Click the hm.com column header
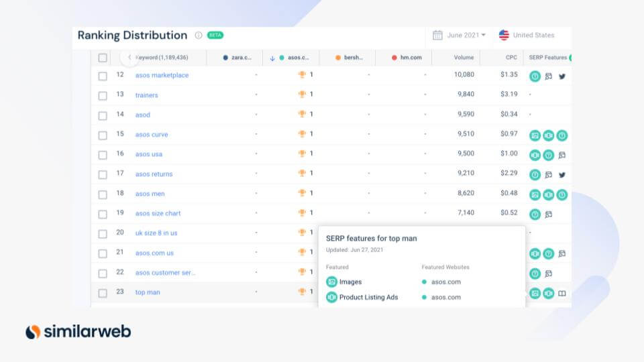The width and height of the screenshot is (644, 362). tap(407, 58)
